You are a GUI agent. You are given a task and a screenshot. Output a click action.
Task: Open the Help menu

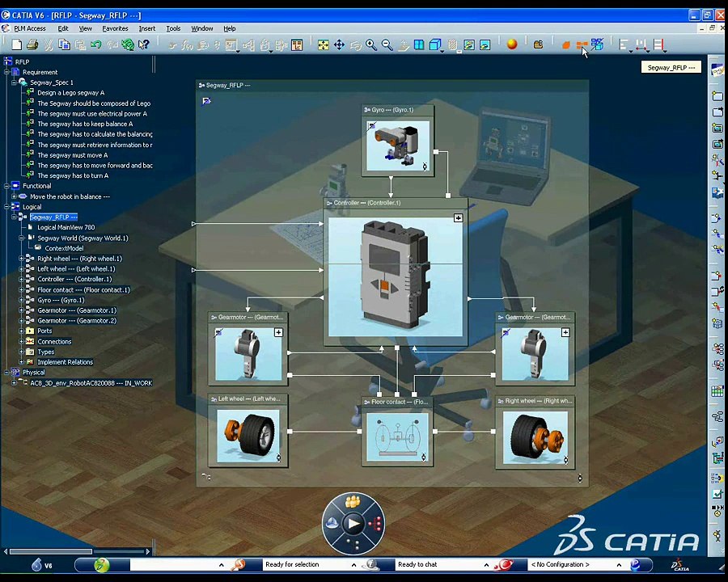pos(230,28)
